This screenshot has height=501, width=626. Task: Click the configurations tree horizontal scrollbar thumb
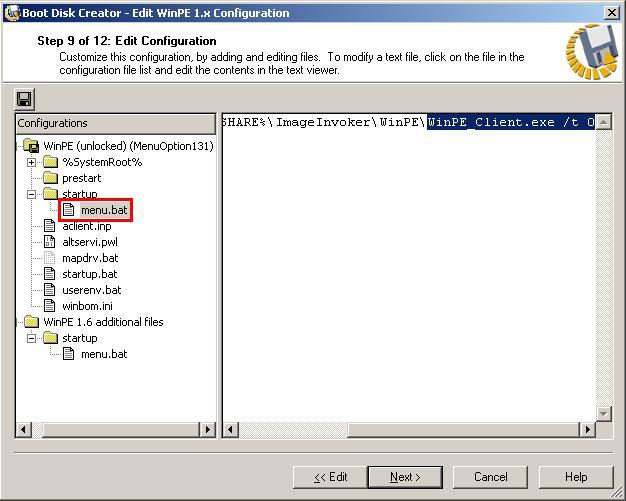point(121,430)
